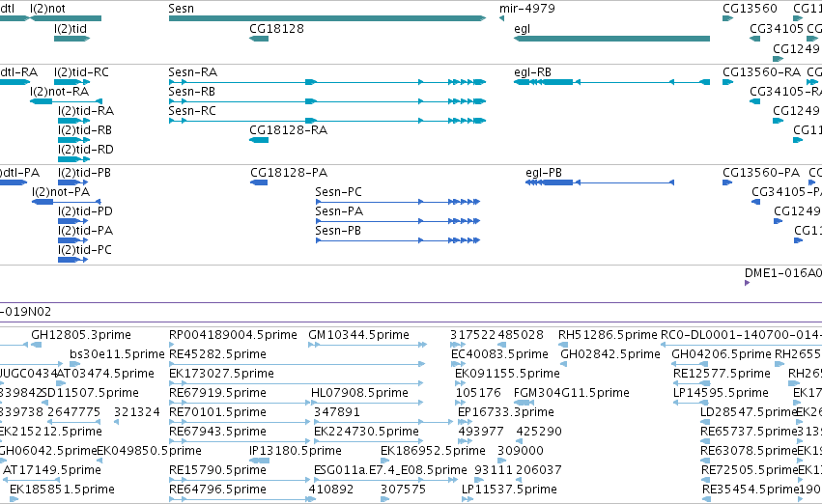Image resolution: width=822 pixels, height=504 pixels.
Task: Click the l(2)tid-RC transcript label
Action: coord(81,71)
